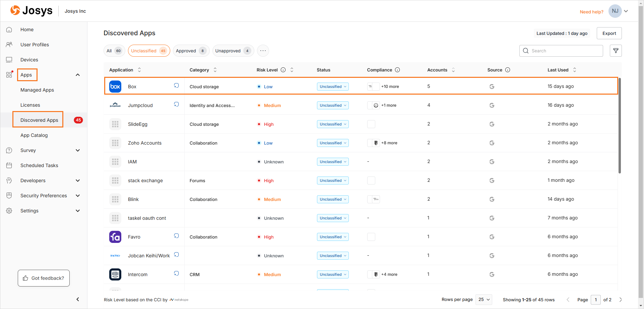Expand the Developers menu

(x=78, y=181)
